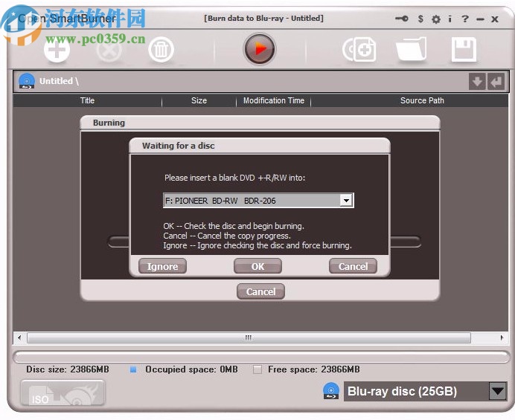Click the horizontal scrollbar thumb

tap(249, 337)
